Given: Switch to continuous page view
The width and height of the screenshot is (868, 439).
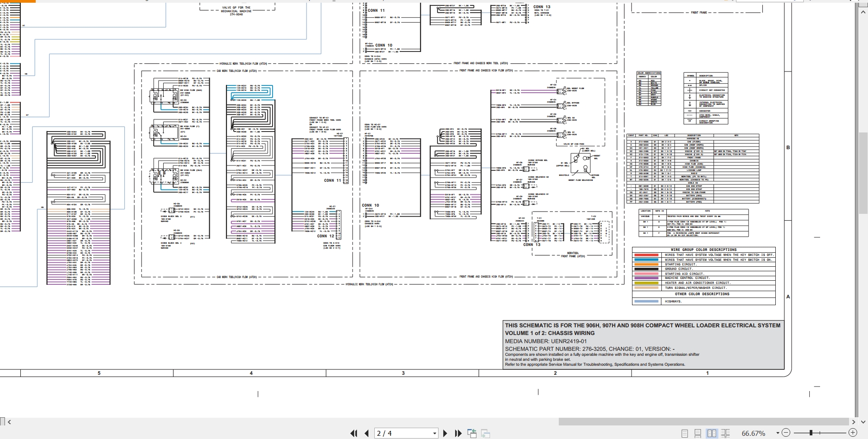Looking at the screenshot, I should pyautogui.click(x=698, y=434).
